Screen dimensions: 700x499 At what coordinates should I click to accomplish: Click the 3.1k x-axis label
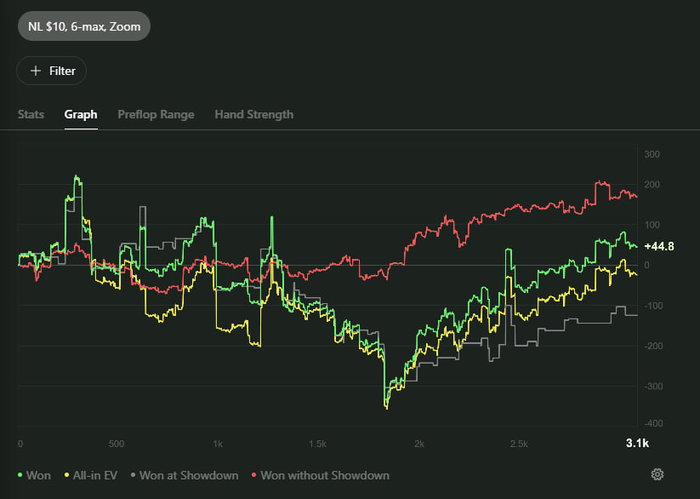[637, 442]
